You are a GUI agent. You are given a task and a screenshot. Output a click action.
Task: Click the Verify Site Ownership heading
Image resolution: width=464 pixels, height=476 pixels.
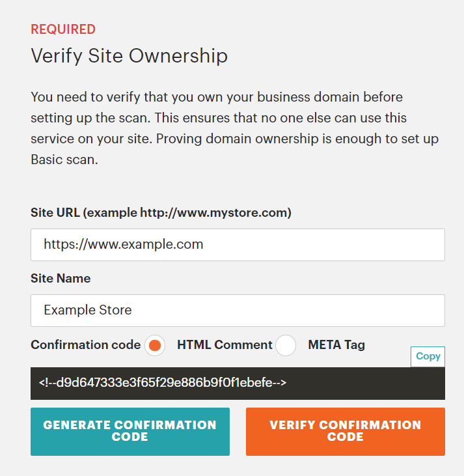click(x=130, y=56)
